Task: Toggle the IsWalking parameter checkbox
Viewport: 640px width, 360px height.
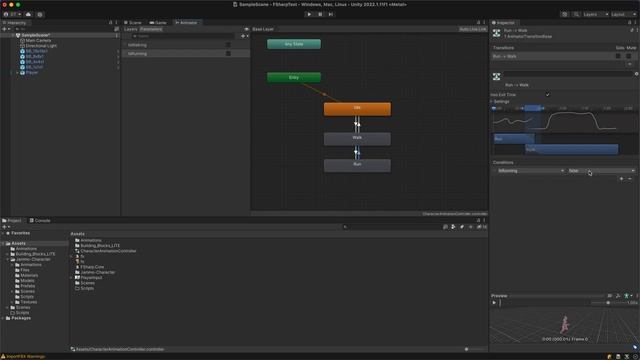Action: point(228,45)
